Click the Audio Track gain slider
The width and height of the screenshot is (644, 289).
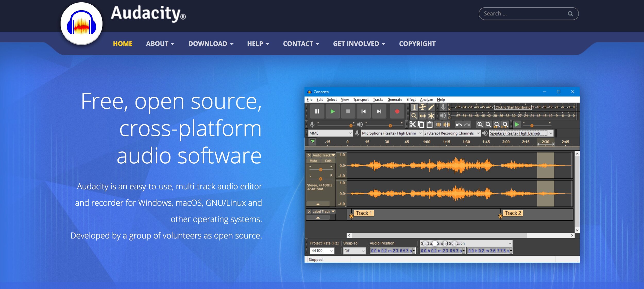[x=321, y=170]
